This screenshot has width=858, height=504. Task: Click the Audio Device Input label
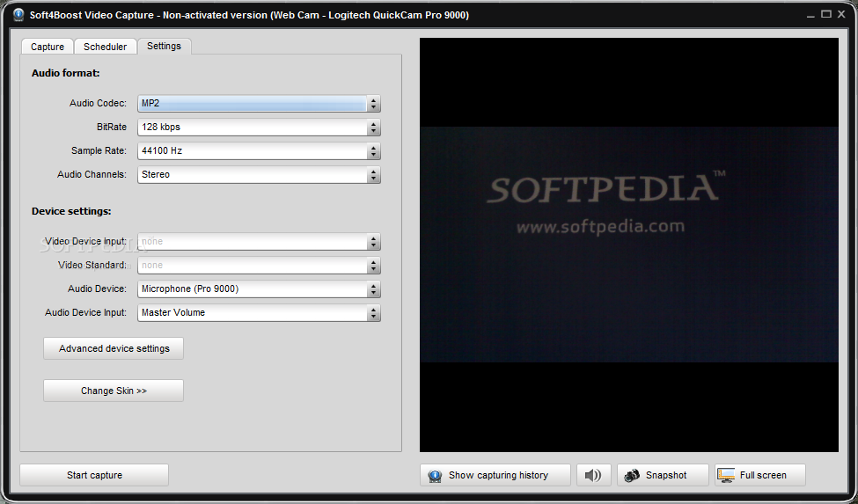tap(85, 312)
